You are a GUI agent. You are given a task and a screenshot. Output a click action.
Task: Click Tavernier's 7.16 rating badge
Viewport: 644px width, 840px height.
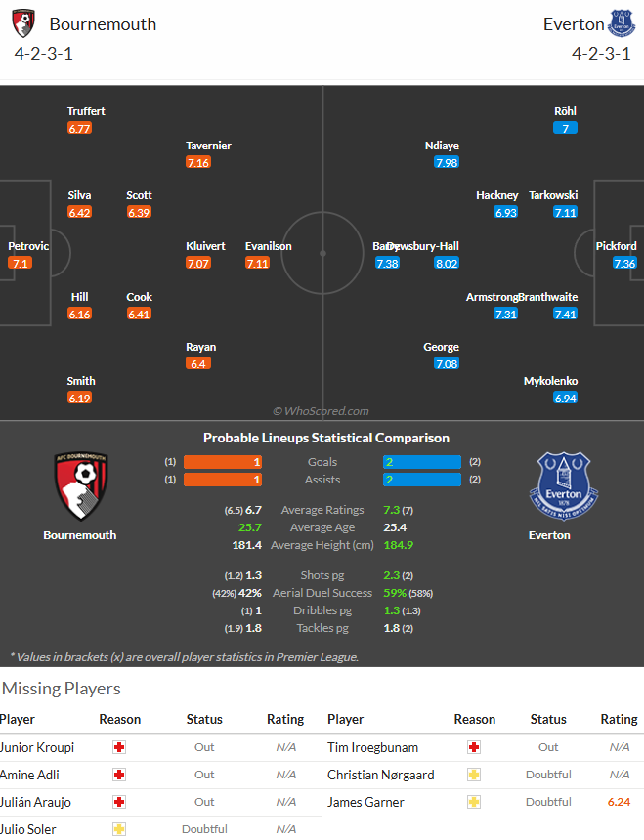(x=198, y=162)
